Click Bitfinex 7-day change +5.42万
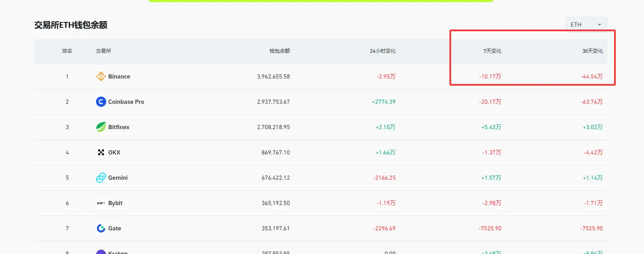 click(x=492, y=127)
